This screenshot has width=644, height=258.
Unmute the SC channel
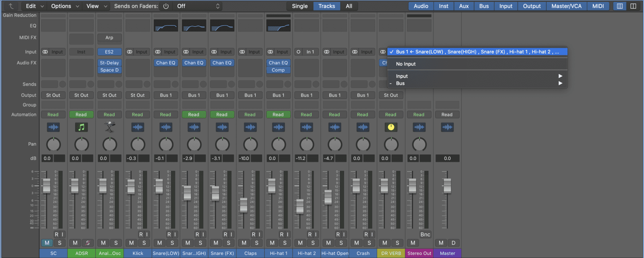pyautogui.click(x=47, y=243)
